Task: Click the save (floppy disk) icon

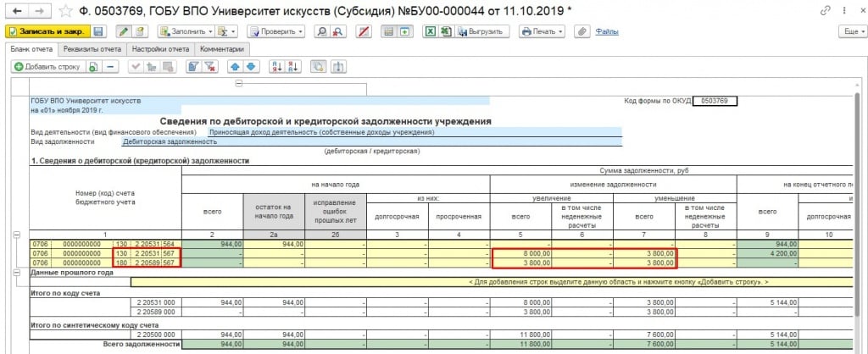Action: pos(98,31)
